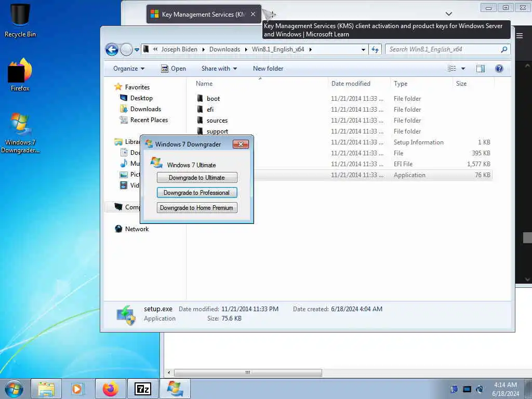Select Favorites in the navigation pane
The height and width of the screenshot is (399, 532).
(x=137, y=87)
